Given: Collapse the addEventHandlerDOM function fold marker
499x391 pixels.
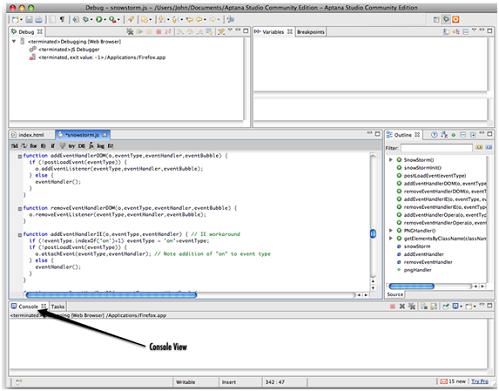Looking at the screenshot, I should click(20, 156).
